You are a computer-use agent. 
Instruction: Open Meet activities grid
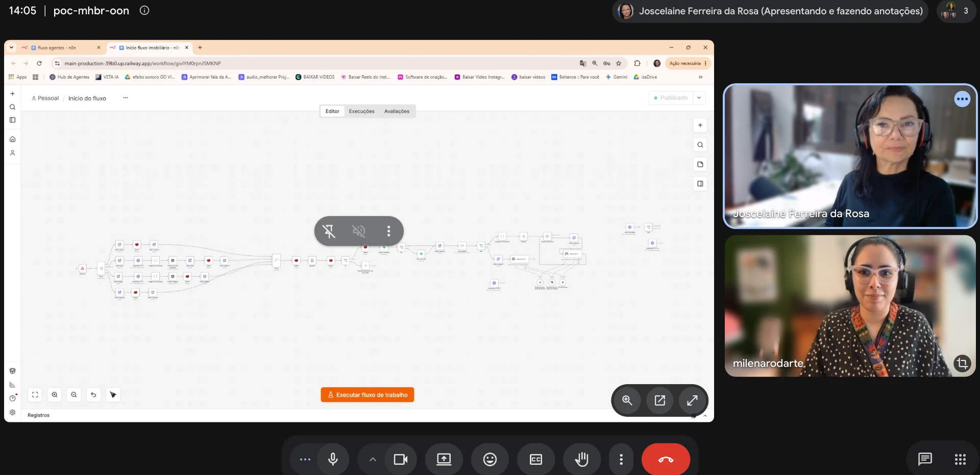[x=960, y=459]
